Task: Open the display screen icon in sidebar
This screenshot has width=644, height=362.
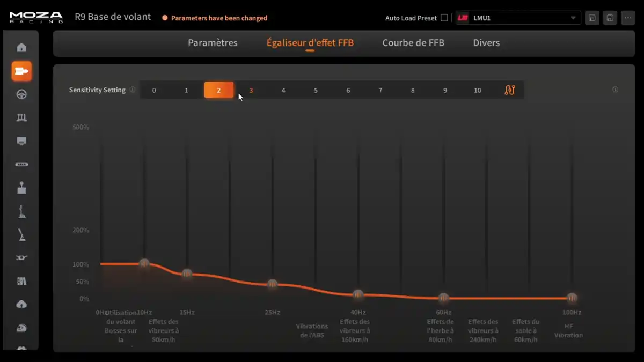Action: pos(21,141)
